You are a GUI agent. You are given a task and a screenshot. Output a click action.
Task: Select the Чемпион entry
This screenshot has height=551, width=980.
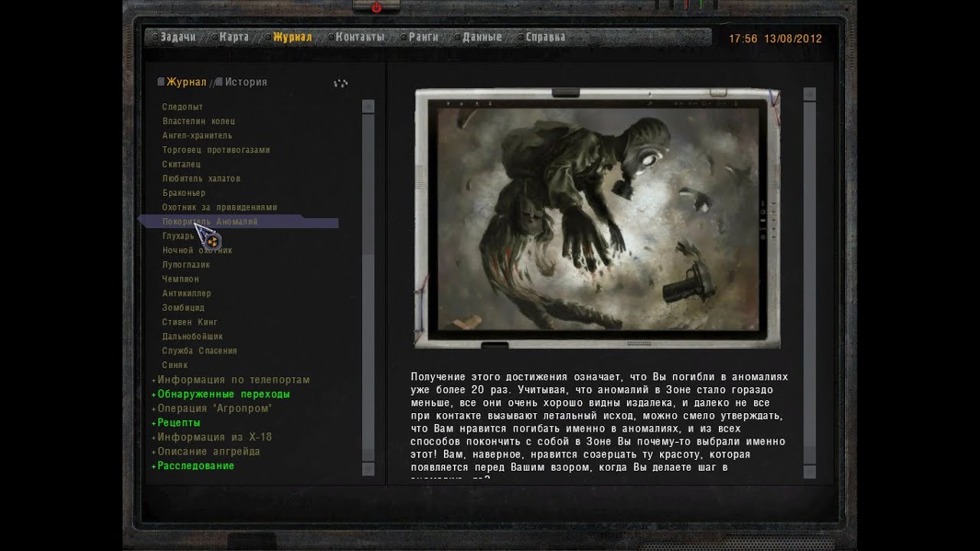coord(181,279)
